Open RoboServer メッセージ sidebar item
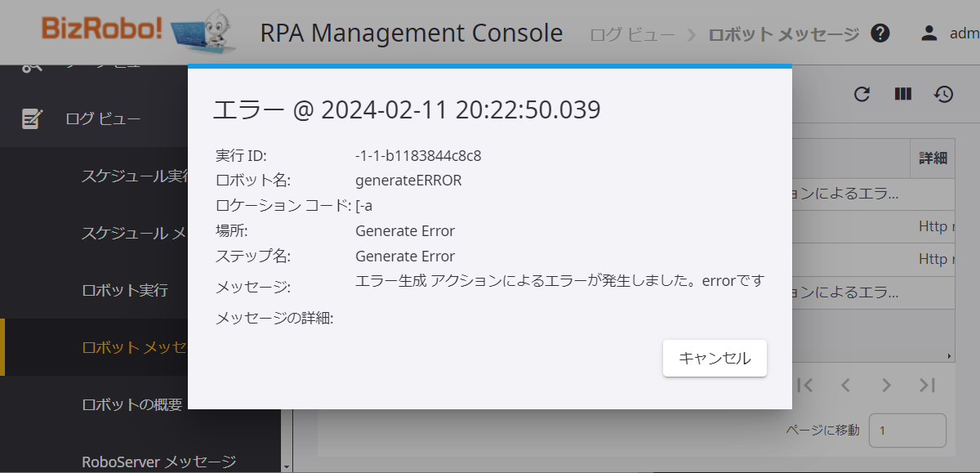Image resolution: width=980 pixels, height=473 pixels. pos(159,462)
